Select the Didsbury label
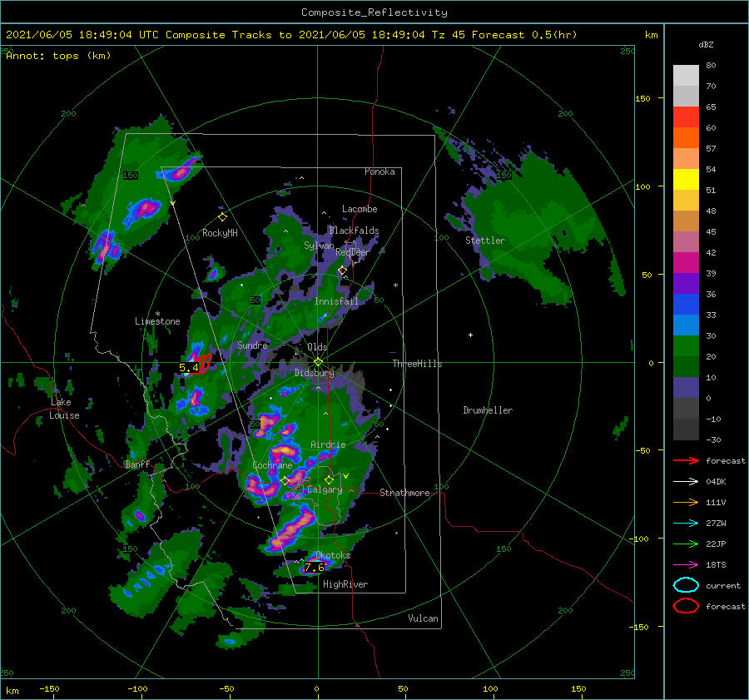The width and height of the screenshot is (749, 700). pos(315,373)
